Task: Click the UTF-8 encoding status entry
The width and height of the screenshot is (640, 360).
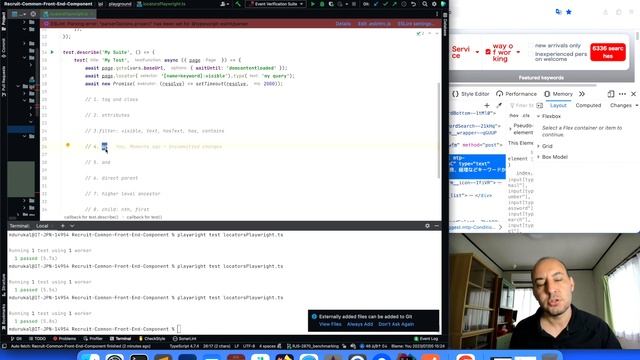Action: click(249, 346)
